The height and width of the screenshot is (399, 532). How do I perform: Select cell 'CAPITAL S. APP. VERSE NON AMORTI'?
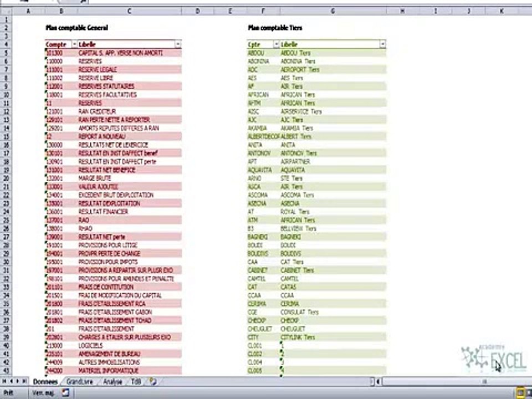(130, 53)
